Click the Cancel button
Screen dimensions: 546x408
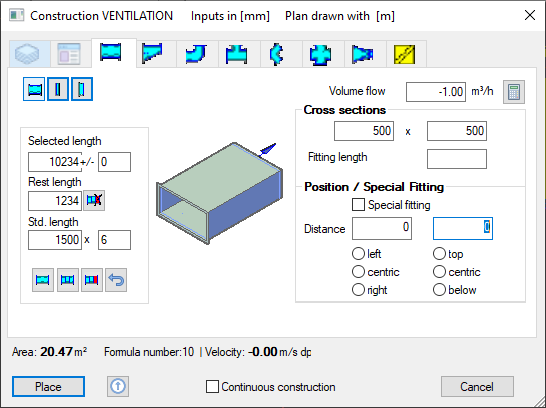477,386
